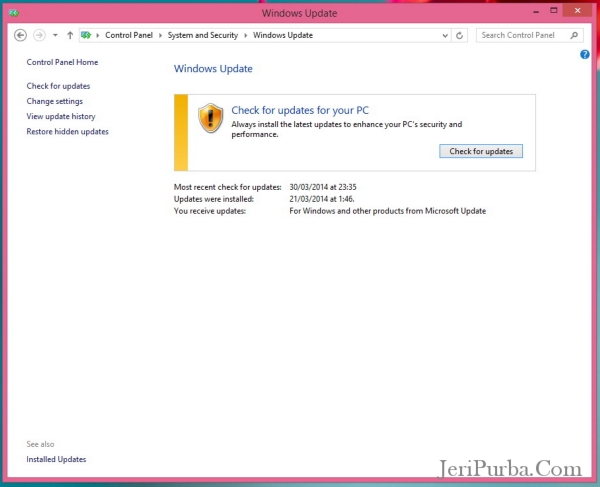Close the Windows Update window

577,11
